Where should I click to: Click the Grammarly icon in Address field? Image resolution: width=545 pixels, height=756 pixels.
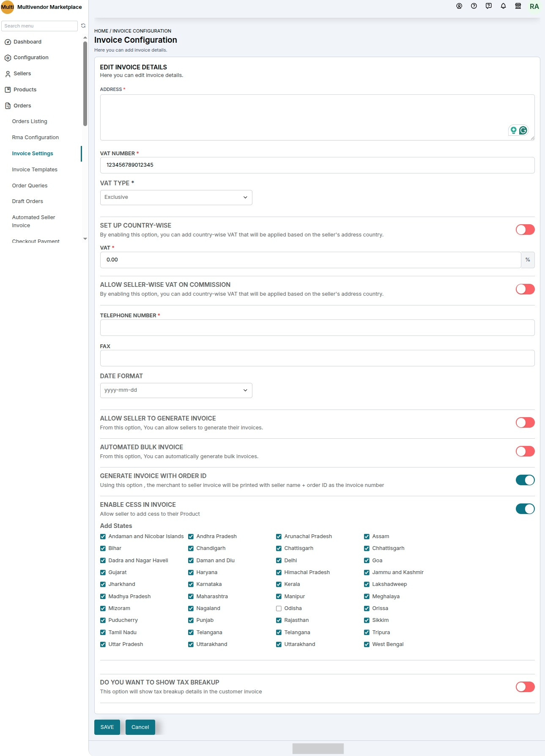[523, 130]
